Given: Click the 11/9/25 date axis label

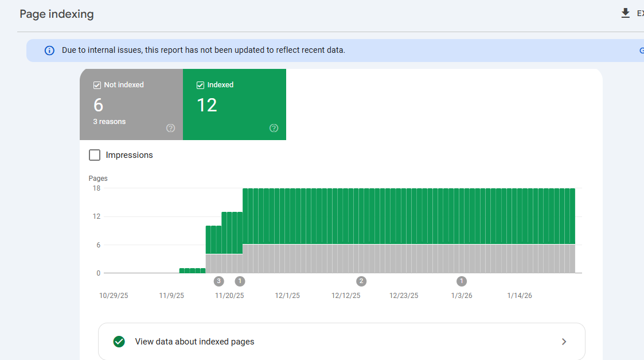Looking at the screenshot, I should point(171,296).
